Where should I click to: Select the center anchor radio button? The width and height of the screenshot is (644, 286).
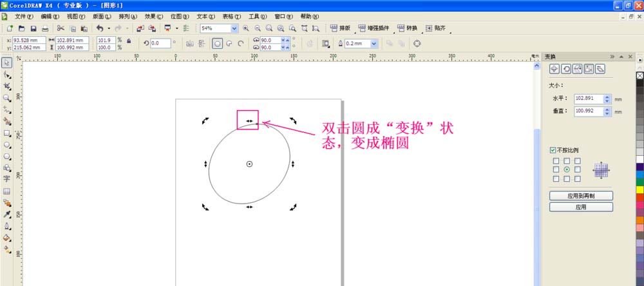tap(567, 169)
